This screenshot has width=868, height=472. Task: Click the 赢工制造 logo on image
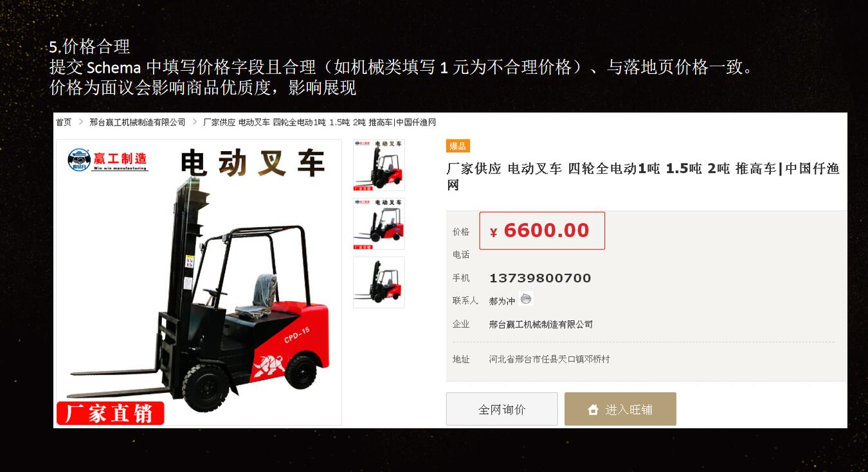(107, 160)
